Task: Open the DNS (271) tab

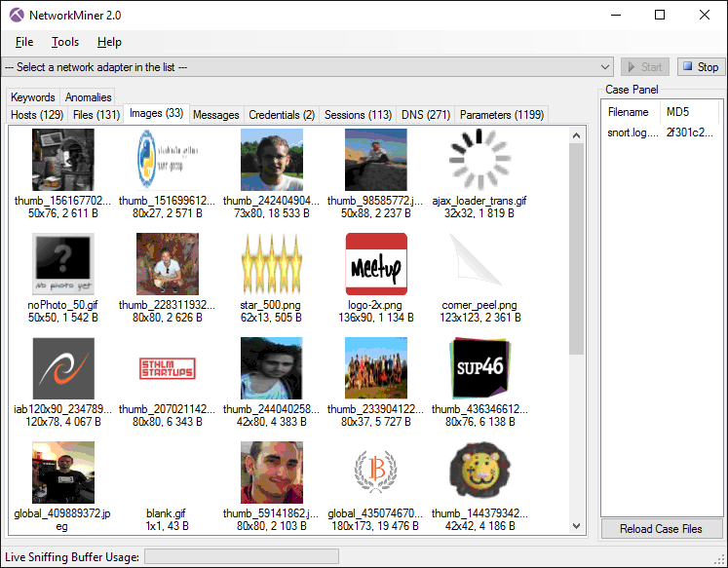Action: click(x=425, y=115)
